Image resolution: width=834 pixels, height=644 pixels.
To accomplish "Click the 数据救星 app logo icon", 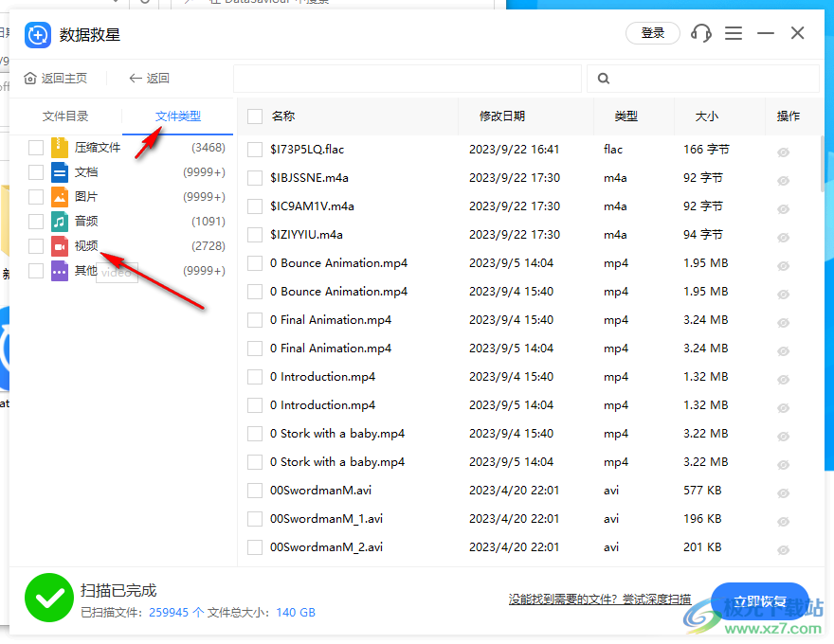I will [x=38, y=35].
